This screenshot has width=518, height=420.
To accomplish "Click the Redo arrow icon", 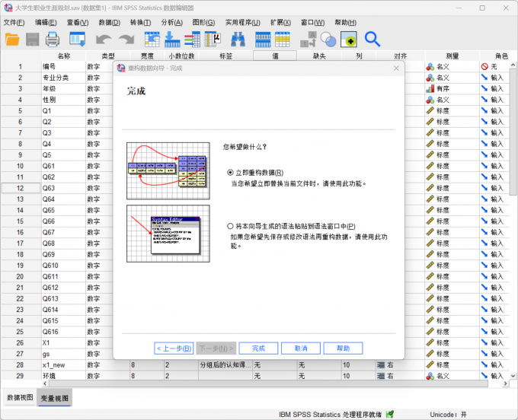I will (x=126, y=40).
